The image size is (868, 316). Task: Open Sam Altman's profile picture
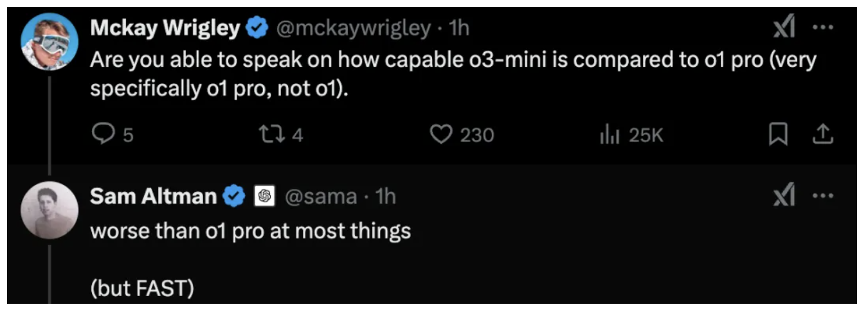point(50,210)
